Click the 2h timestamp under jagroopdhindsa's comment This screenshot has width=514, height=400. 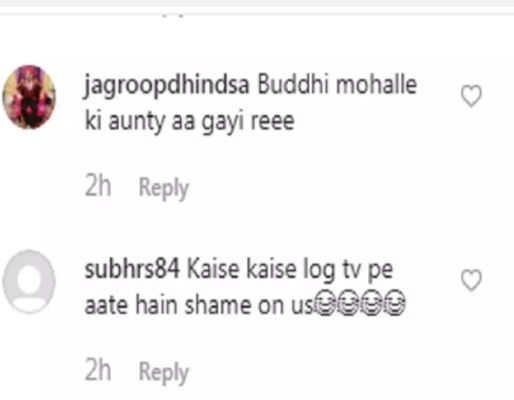98,186
